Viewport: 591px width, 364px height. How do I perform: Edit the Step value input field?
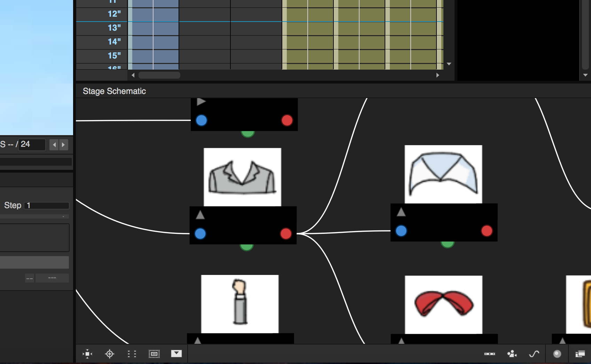click(46, 205)
